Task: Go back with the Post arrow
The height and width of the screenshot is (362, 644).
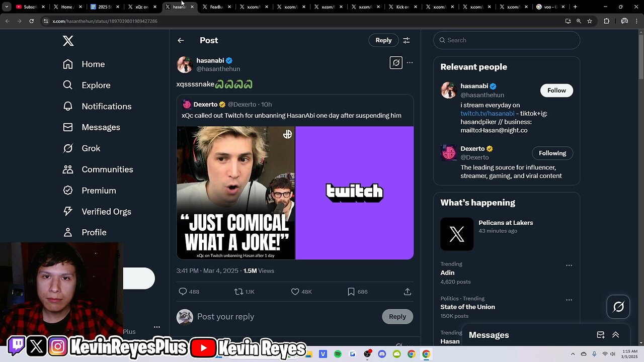Action: [x=181, y=40]
